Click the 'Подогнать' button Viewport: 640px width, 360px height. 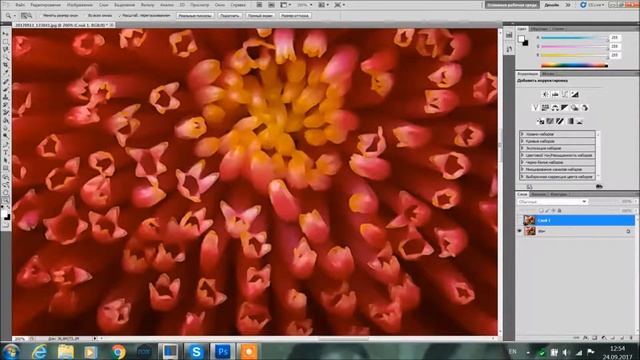[x=229, y=16]
